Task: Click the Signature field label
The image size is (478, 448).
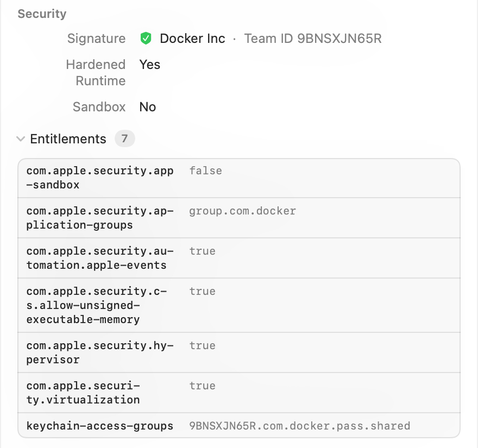Action: [x=96, y=39]
